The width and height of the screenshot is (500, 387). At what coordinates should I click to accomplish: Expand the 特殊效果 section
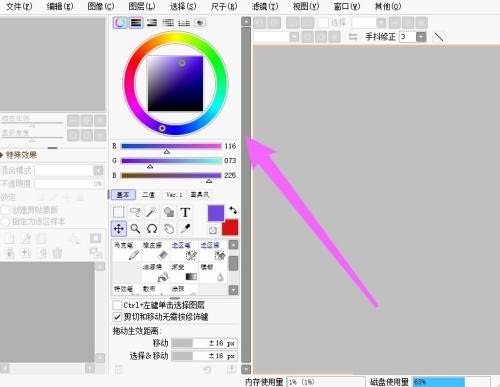pos(18,155)
